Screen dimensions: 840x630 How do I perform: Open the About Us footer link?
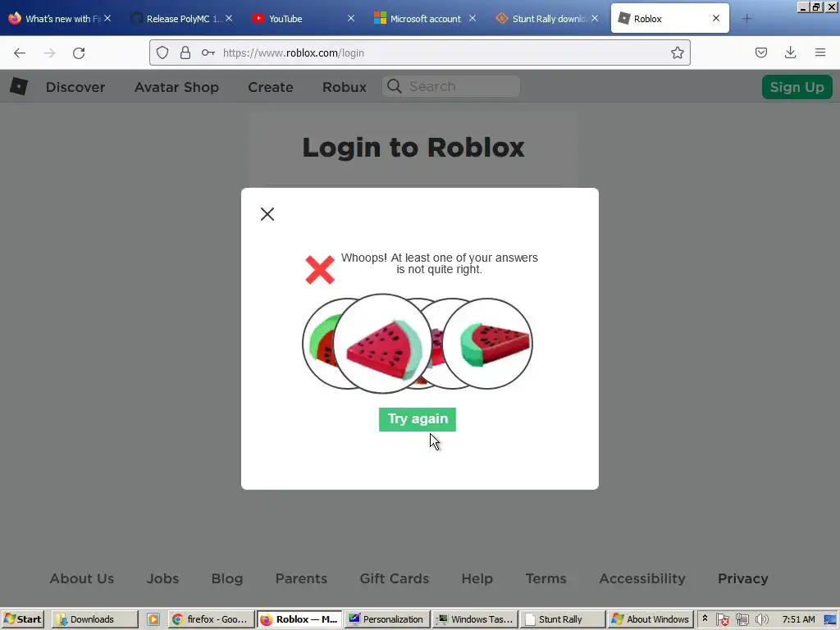pos(82,578)
